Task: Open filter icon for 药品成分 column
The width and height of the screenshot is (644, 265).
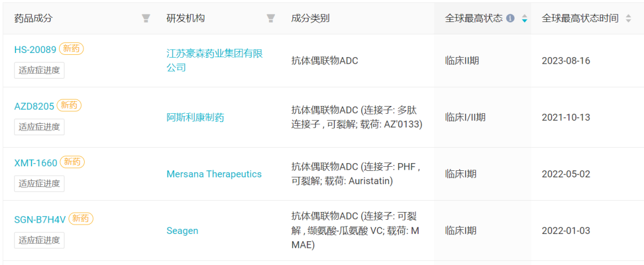Action: click(x=146, y=18)
